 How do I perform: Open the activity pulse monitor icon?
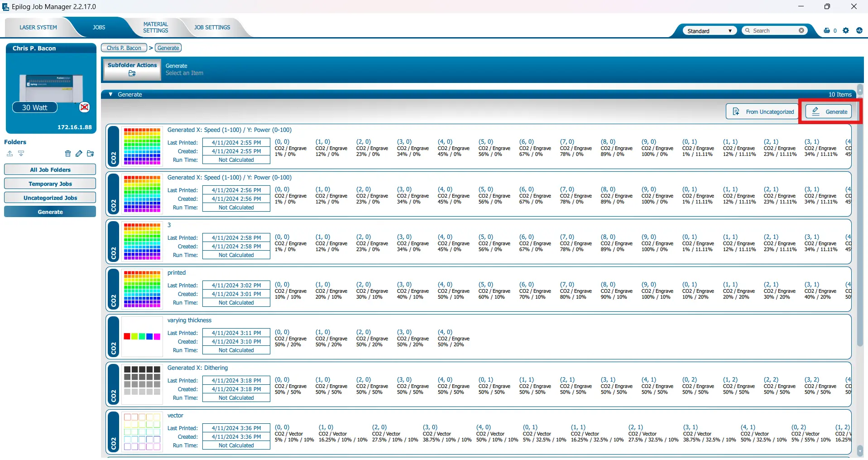(859, 30)
